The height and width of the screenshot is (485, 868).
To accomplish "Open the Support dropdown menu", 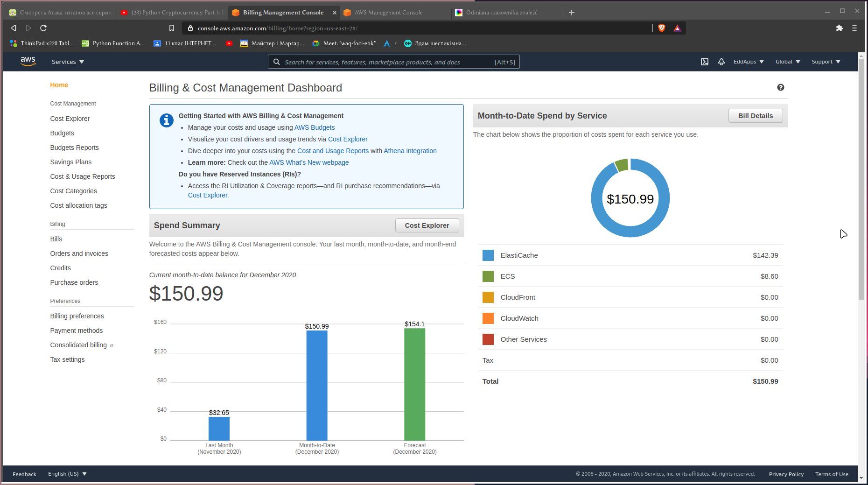I will tap(826, 62).
